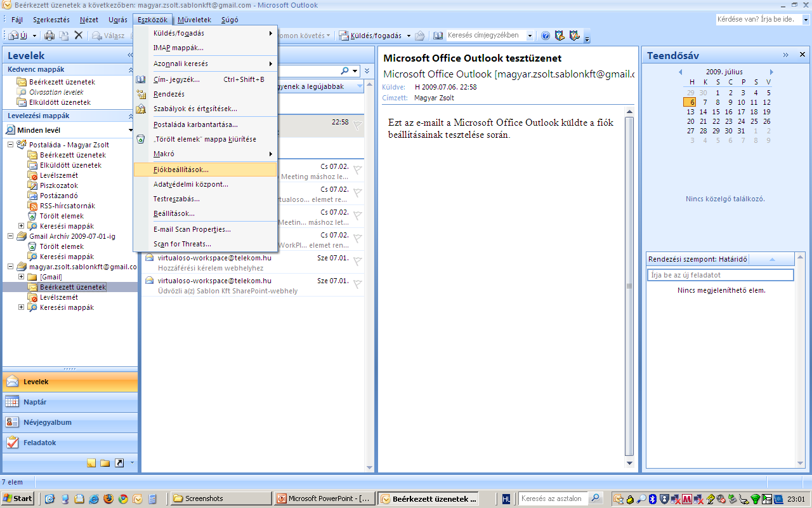Select Postaláda karbantartása... menu entry
812x508 pixels.
206,124
